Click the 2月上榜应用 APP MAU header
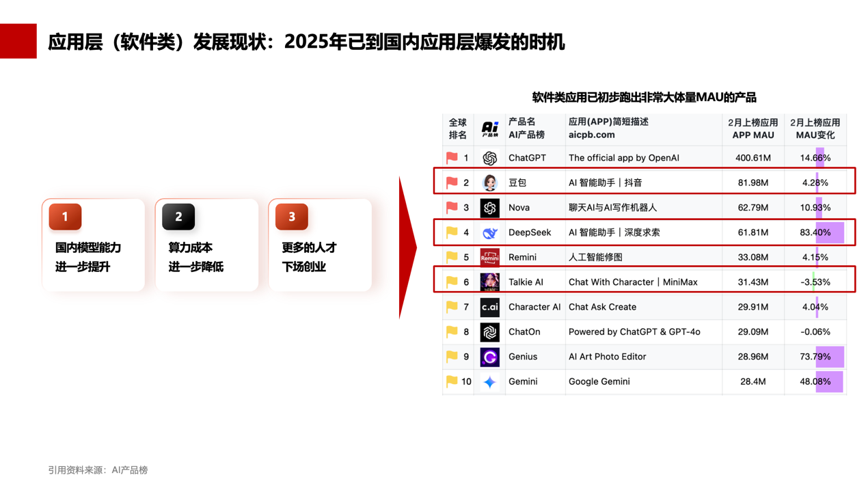 (x=752, y=129)
